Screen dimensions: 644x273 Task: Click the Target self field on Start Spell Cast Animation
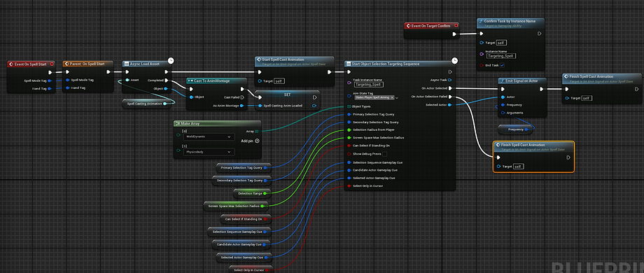coord(279,81)
